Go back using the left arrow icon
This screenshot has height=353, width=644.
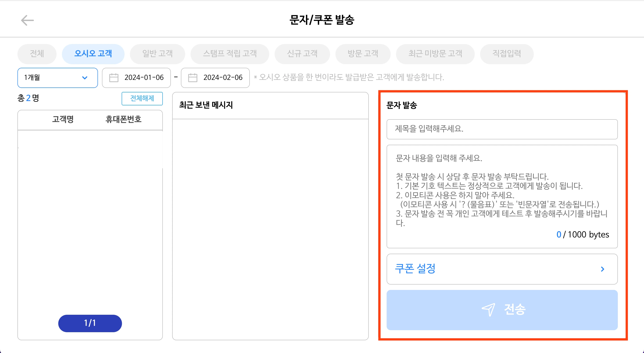click(x=27, y=20)
